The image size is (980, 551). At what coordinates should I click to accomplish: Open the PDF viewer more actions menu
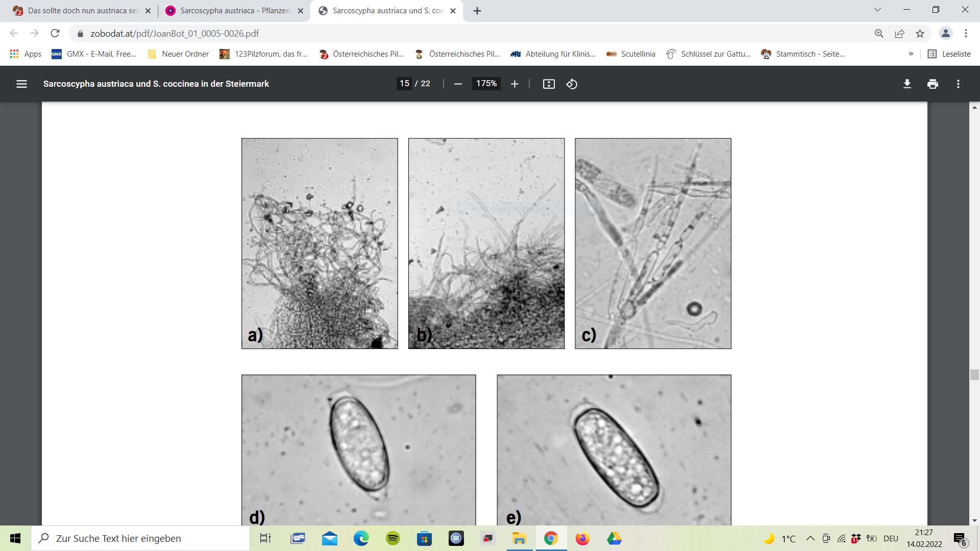tap(958, 84)
